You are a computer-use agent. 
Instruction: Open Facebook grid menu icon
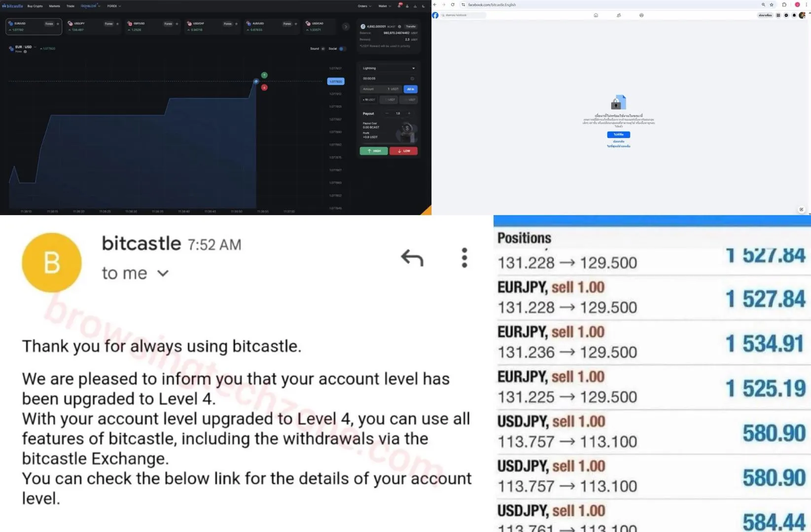click(778, 15)
